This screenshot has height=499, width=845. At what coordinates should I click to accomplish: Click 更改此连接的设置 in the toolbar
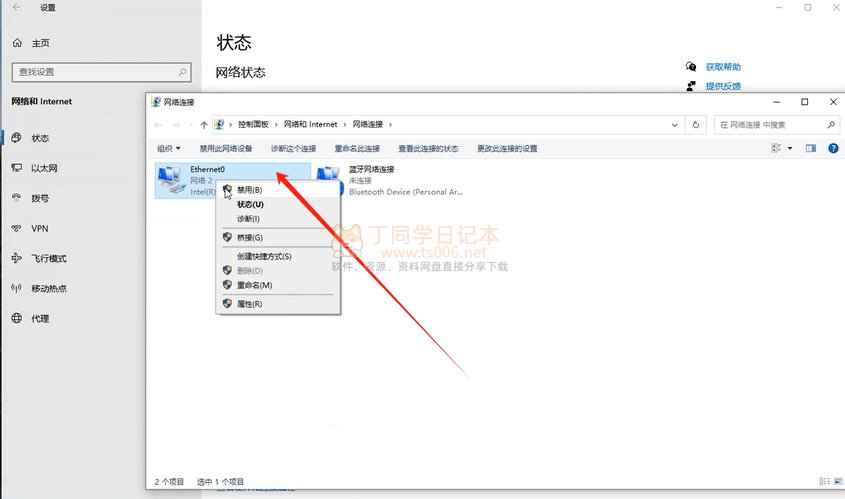pyautogui.click(x=507, y=149)
